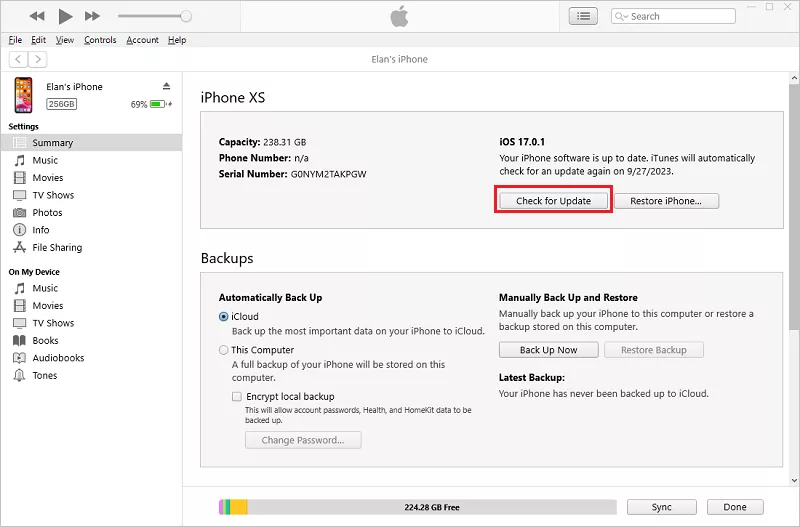
Task: Select Photos label in sidebar
Action: 47,212
